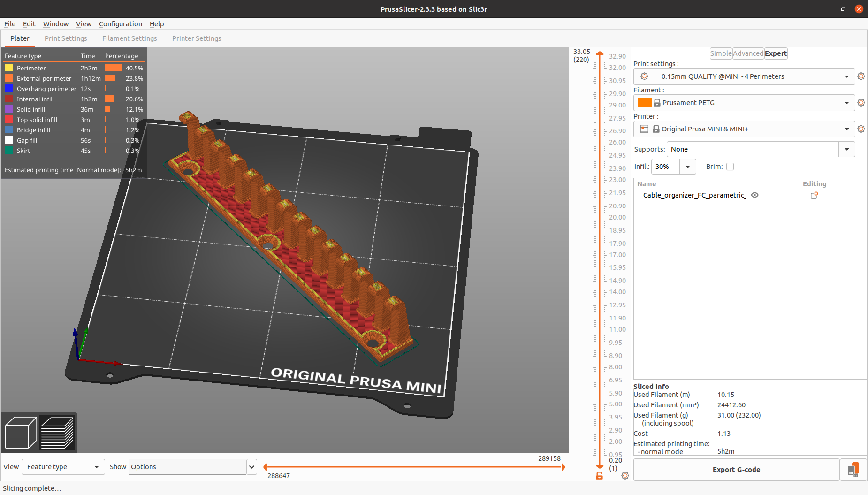Click the Internal infill legend row
The height and width of the screenshot is (495, 868).
[x=74, y=99]
